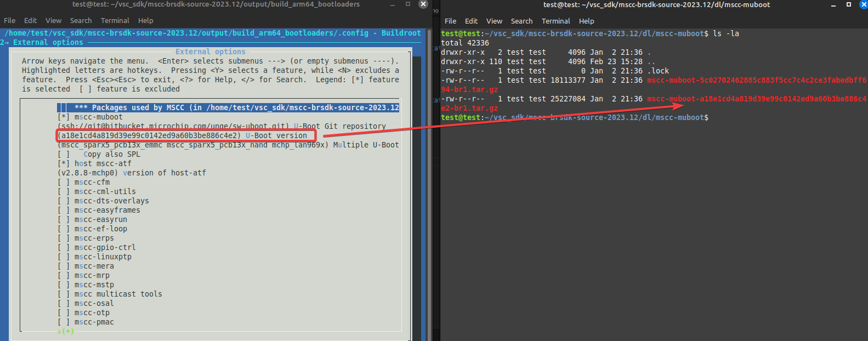Viewport: 868px width, 341px height.
Task: Open File menu in left terminal window
Action: (9, 20)
